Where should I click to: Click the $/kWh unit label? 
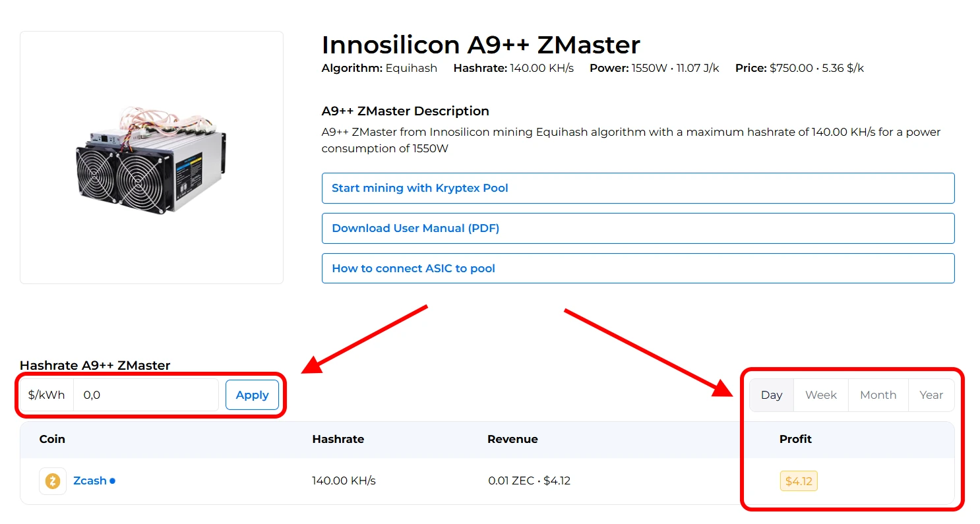click(x=47, y=395)
